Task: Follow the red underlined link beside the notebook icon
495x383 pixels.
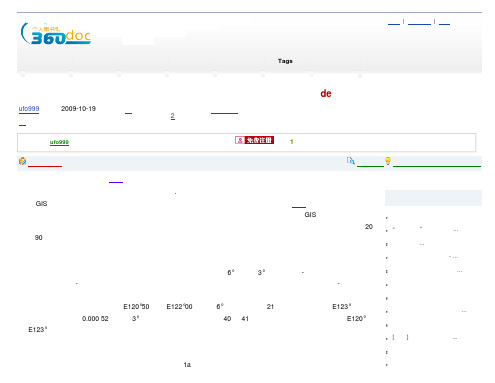Action: click(x=45, y=165)
